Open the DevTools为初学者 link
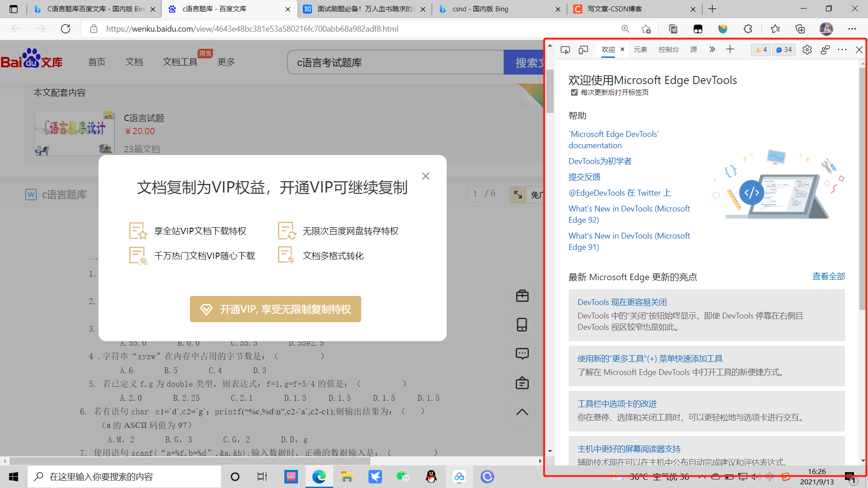The width and height of the screenshot is (868, 488). click(600, 161)
